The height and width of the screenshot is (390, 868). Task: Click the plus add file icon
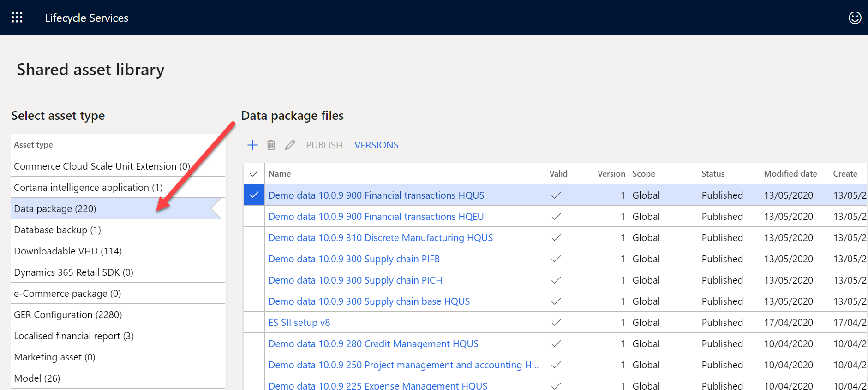[252, 145]
